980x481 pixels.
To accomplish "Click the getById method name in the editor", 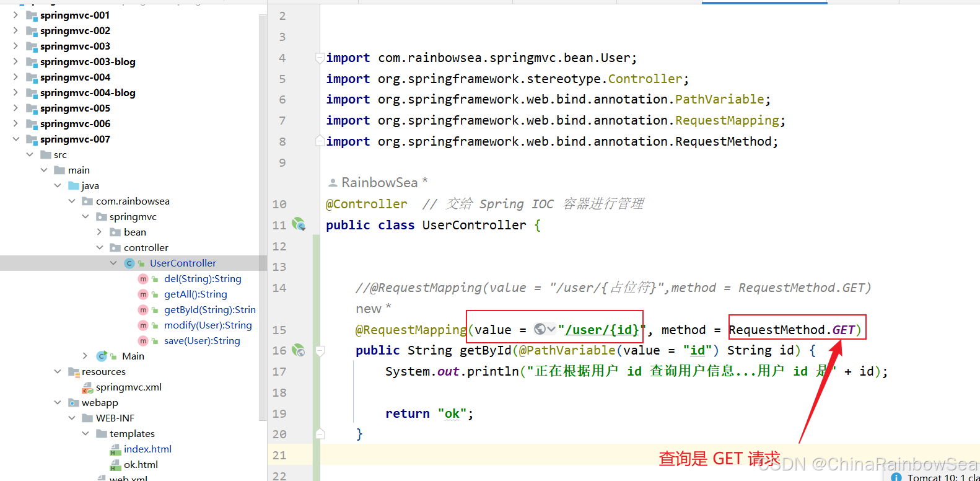I will pos(486,350).
